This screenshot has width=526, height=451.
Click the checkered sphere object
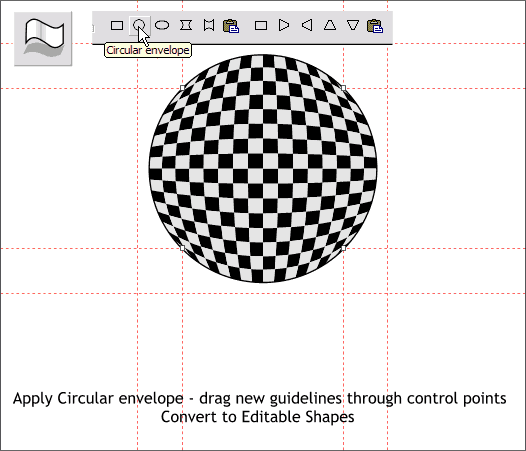point(263,168)
